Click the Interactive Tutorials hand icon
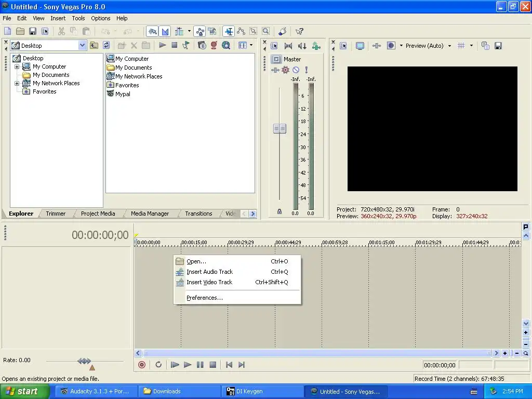 tap(282, 32)
